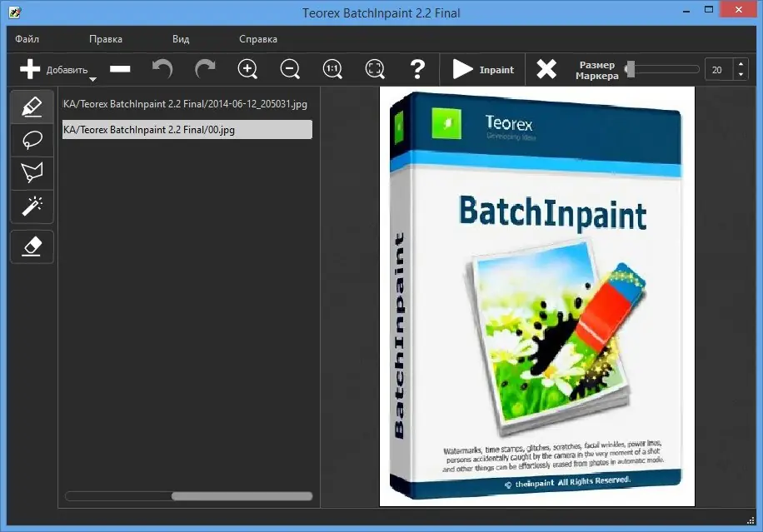Select the Lasso selection tool

32,140
